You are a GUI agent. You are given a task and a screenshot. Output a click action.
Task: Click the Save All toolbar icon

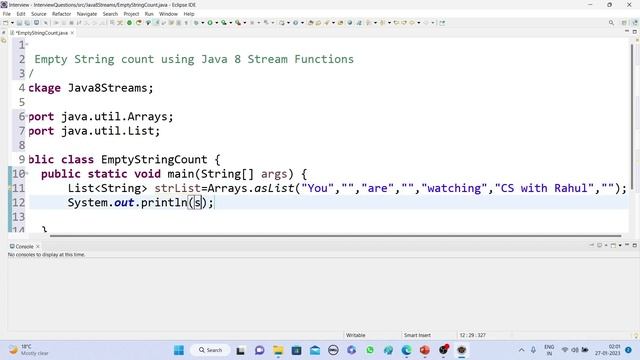point(27,23)
